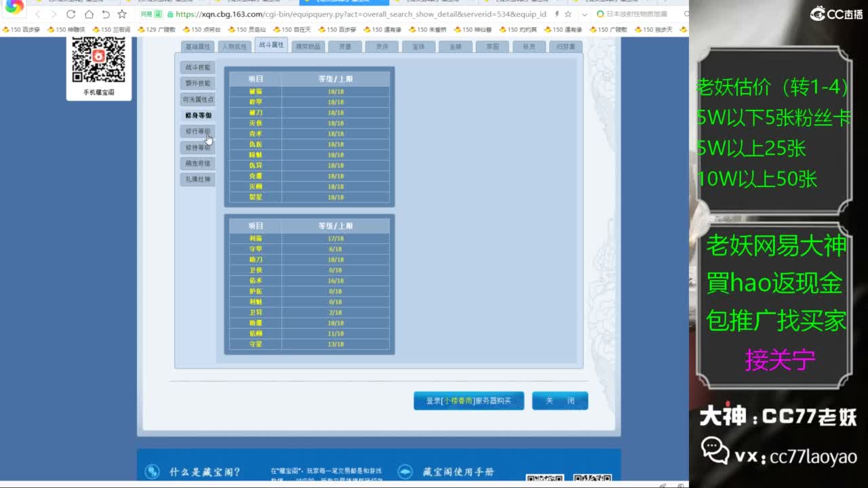868x488 pixels.
Task: Open the 修行等级 side item
Action: pyautogui.click(x=198, y=131)
